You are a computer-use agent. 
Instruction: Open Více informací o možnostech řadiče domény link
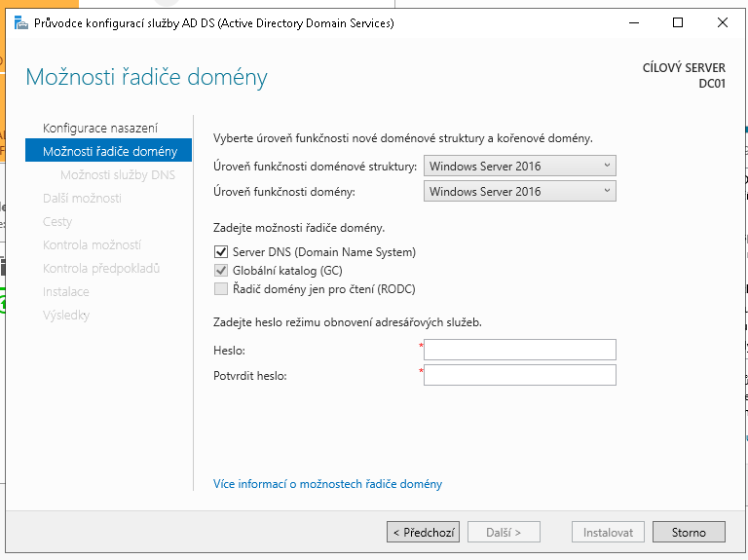(327, 484)
